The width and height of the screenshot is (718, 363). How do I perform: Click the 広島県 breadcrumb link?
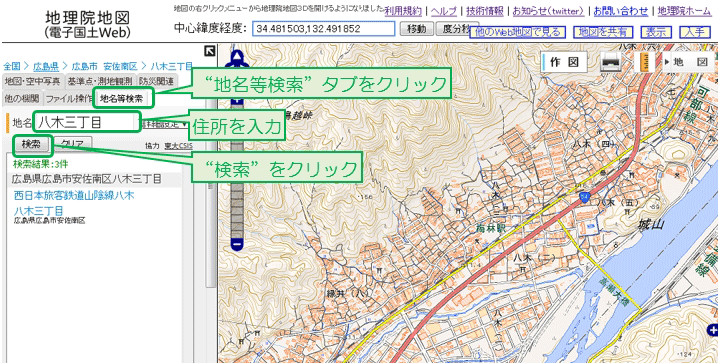[x=46, y=66]
